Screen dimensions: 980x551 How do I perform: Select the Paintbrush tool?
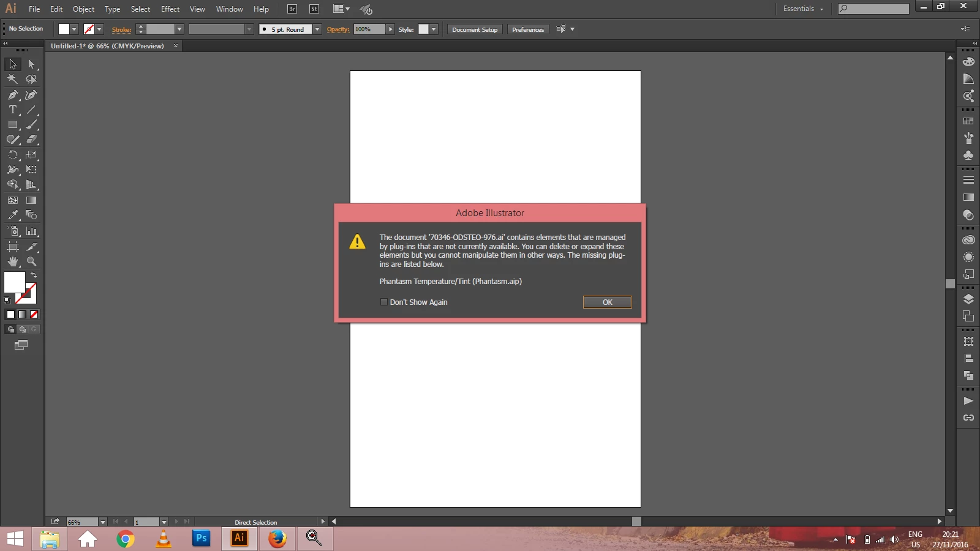point(31,124)
